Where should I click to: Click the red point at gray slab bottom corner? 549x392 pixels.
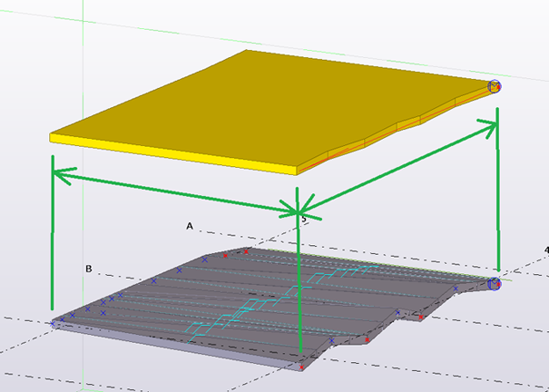pyautogui.click(x=302, y=367)
